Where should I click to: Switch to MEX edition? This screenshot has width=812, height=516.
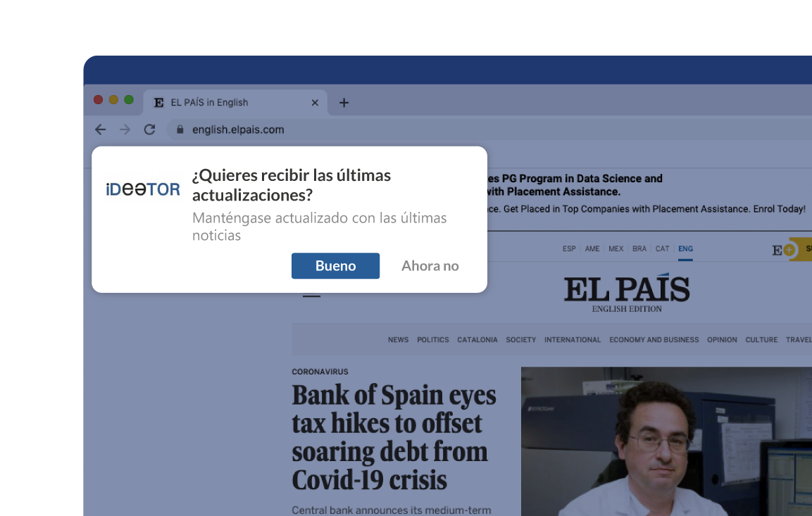coord(616,249)
